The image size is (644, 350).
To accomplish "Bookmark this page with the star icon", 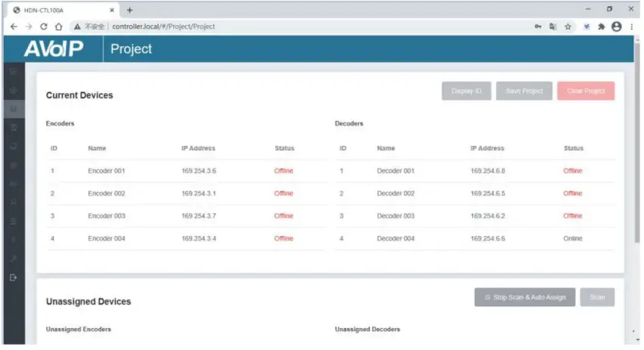I will coord(568,26).
